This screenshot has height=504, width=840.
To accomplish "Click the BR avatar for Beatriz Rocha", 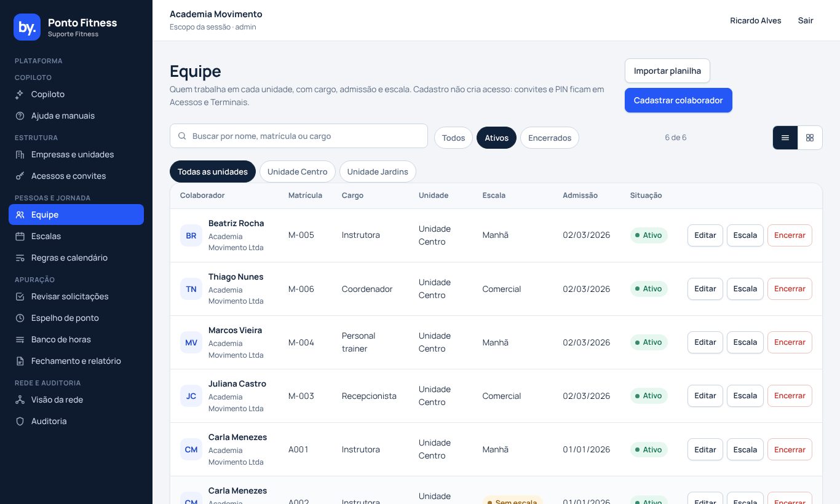I will [191, 235].
